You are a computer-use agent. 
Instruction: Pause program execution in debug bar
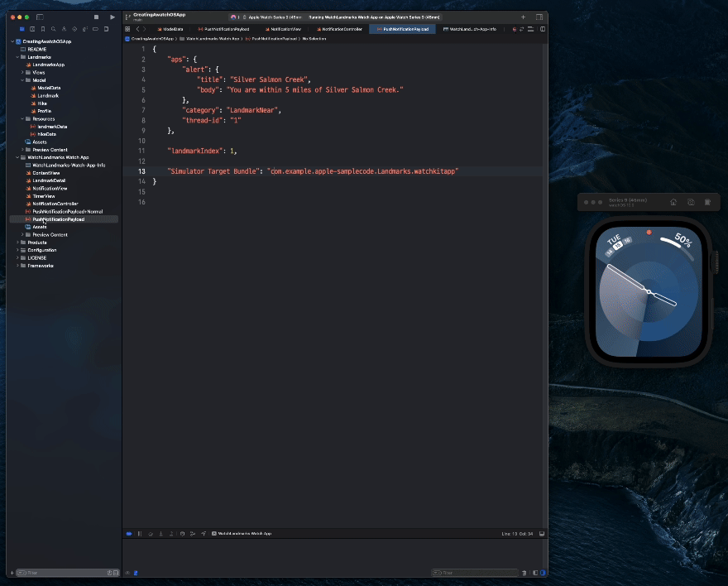[140, 534]
